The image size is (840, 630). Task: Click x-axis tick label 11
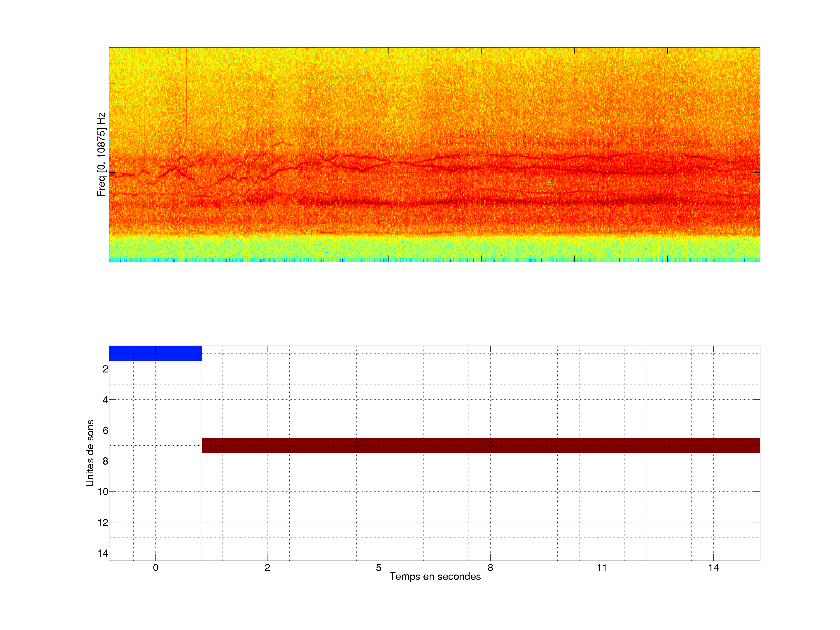[x=601, y=568]
